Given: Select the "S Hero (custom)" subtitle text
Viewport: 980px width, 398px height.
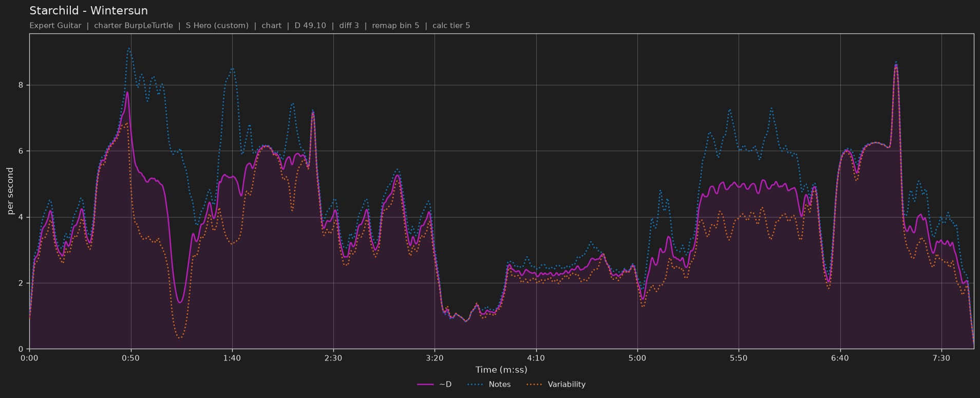Looking at the screenshot, I should coord(217,26).
